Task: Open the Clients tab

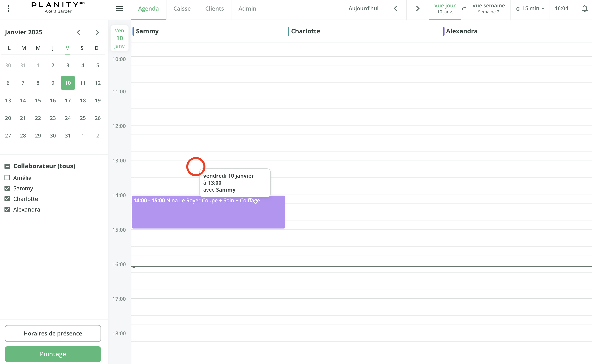Action: (x=214, y=8)
